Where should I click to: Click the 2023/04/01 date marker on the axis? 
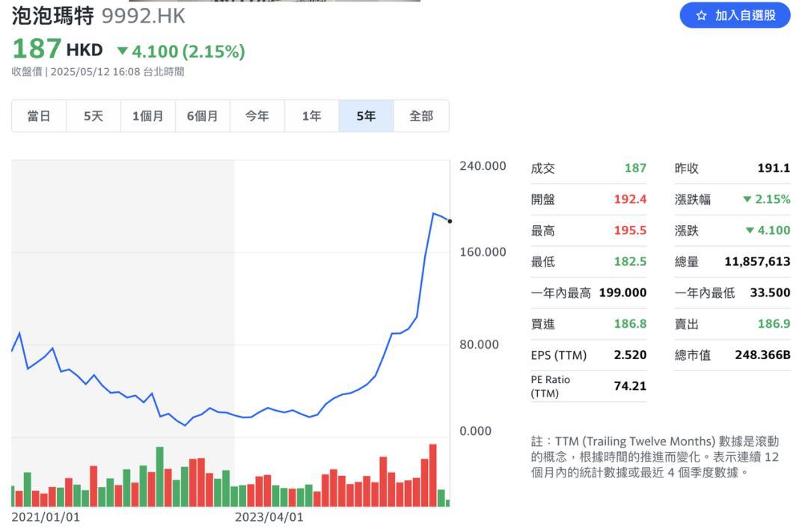pyautogui.click(x=269, y=517)
